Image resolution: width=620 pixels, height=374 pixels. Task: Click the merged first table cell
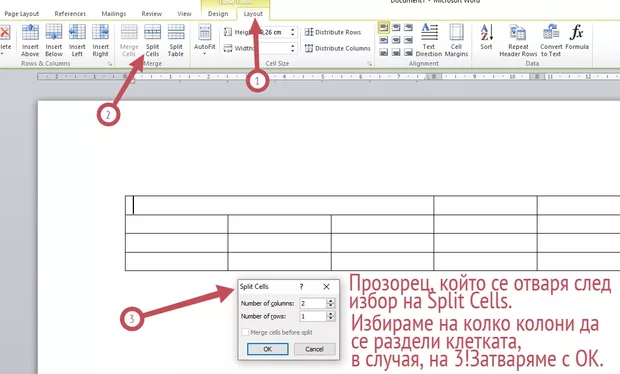[280, 205]
